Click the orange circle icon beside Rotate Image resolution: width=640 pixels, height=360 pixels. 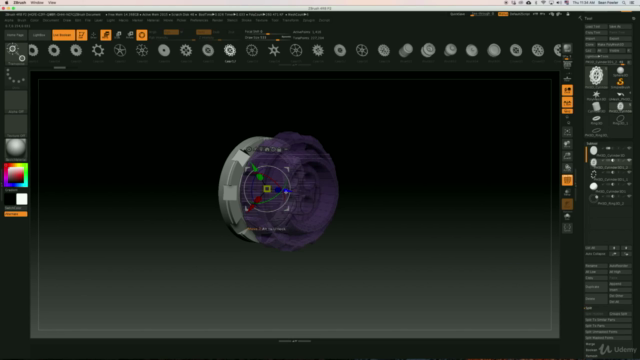(142, 35)
